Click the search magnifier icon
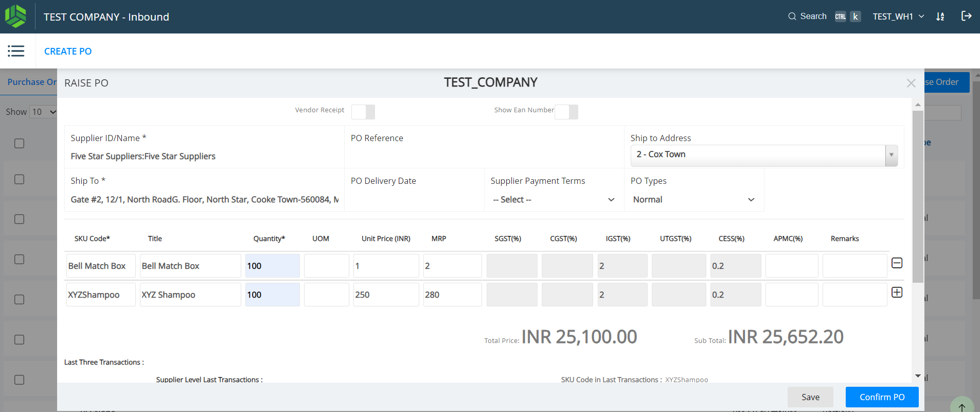980x412 pixels. [x=792, y=16]
